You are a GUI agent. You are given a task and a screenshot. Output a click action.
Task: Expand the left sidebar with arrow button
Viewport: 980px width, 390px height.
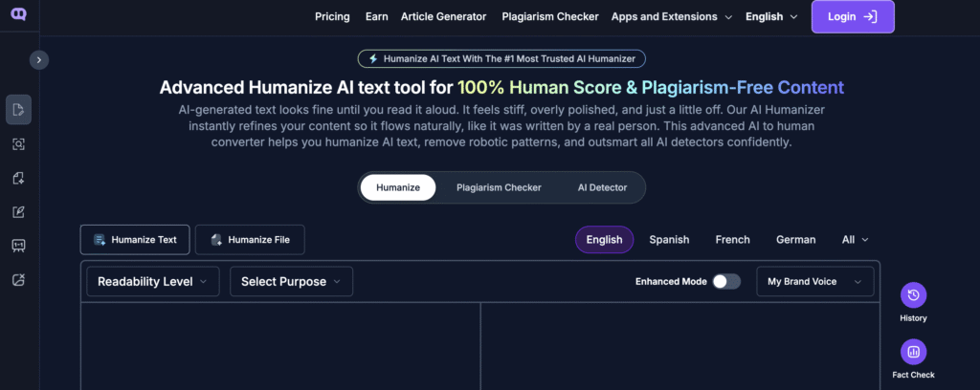[38, 59]
